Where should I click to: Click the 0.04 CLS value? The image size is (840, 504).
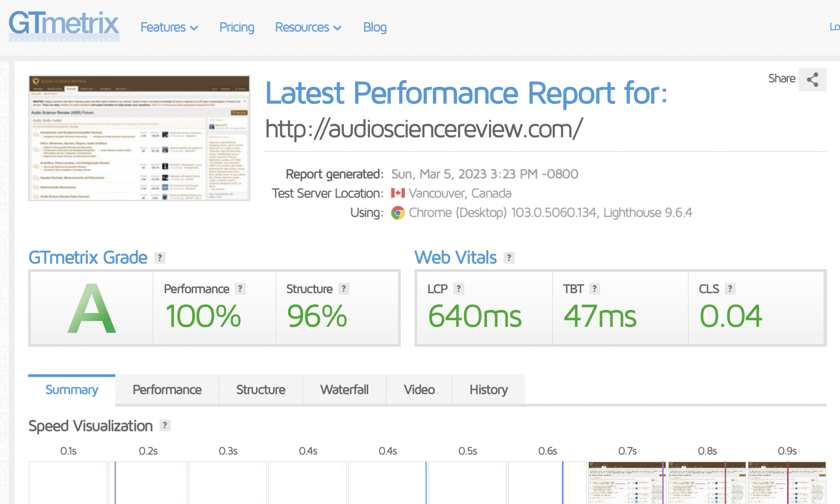pos(731,316)
